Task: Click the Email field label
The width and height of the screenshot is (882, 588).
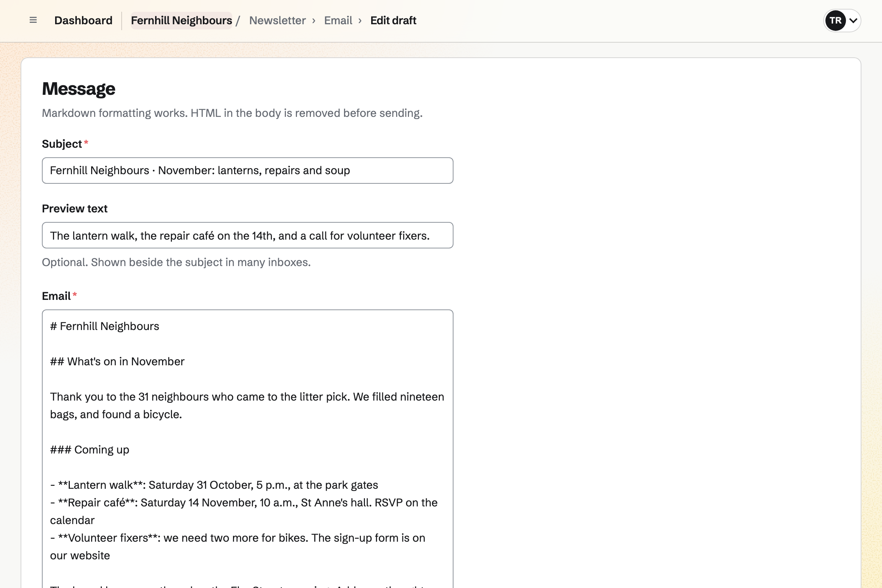Action: (56, 296)
